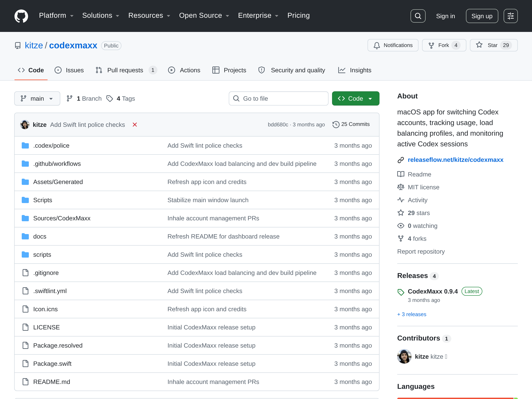This screenshot has width=532, height=399.
Task: Click the Fork icon
Action: coord(431,45)
